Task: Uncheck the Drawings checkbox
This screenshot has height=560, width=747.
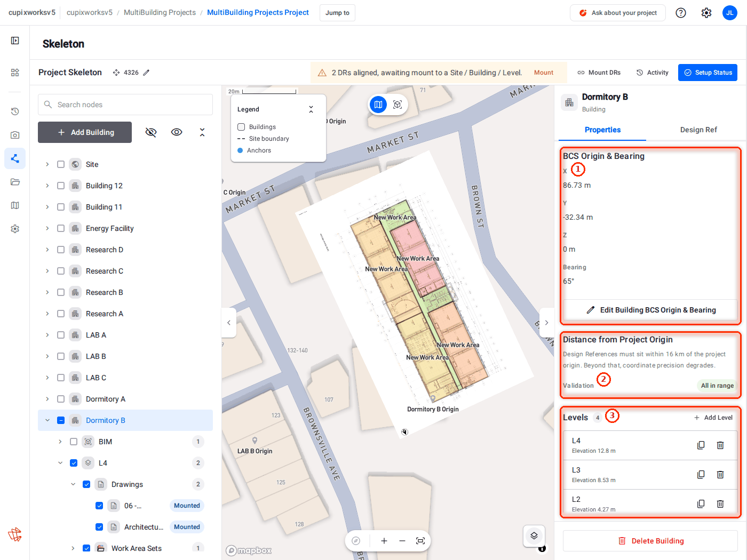Action: click(x=86, y=484)
